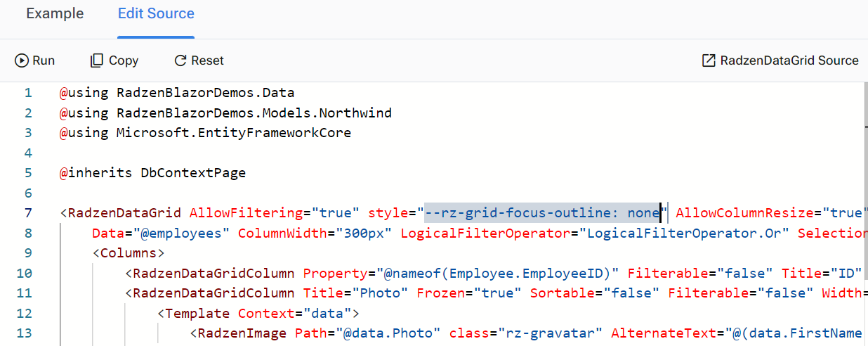Viewport: 868px width, 346px height.
Task: Click "DbContextPage" on line 5
Action: [193, 173]
